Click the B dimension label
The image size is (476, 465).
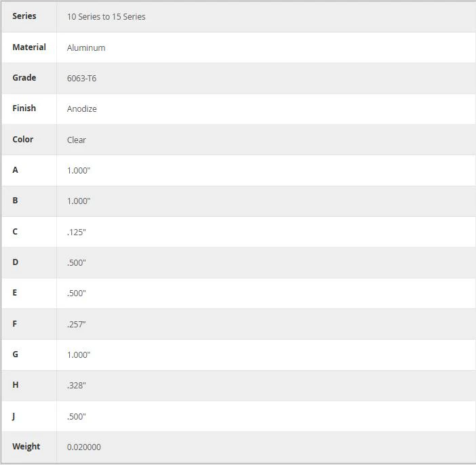coord(15,201)
